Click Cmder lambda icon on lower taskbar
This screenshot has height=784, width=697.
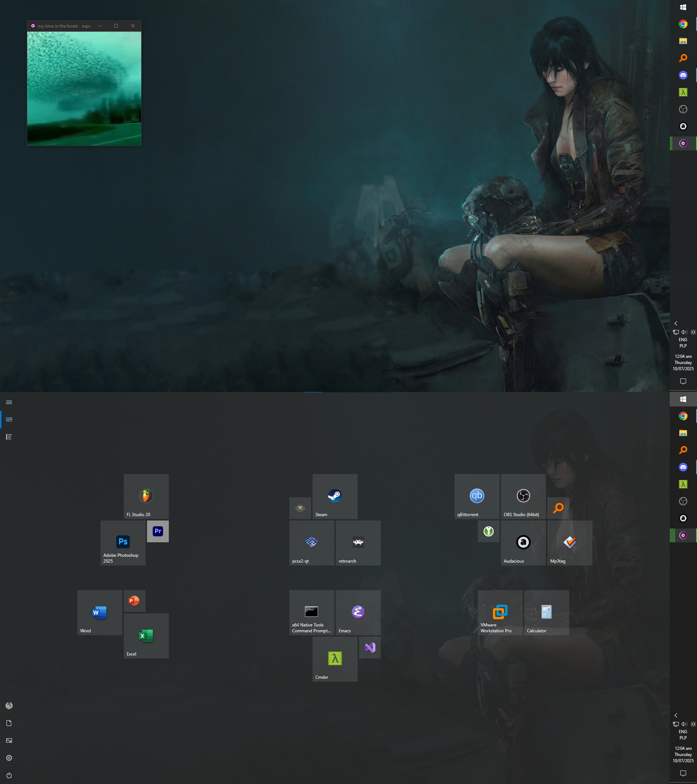(x=683, y=484)
